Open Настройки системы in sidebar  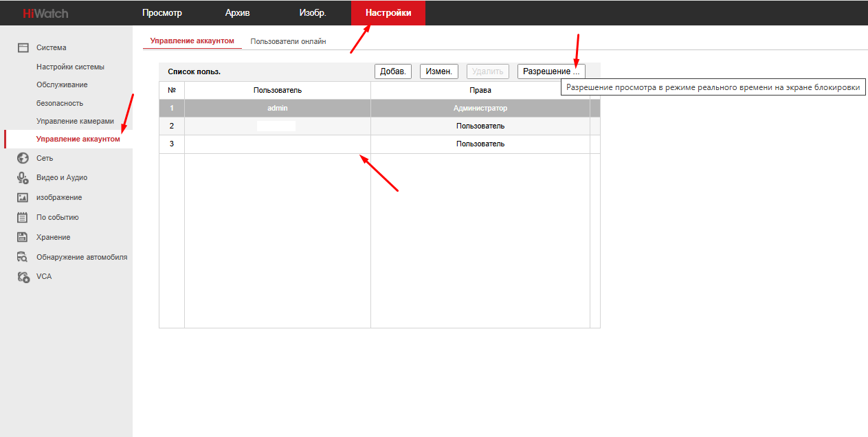70,67
